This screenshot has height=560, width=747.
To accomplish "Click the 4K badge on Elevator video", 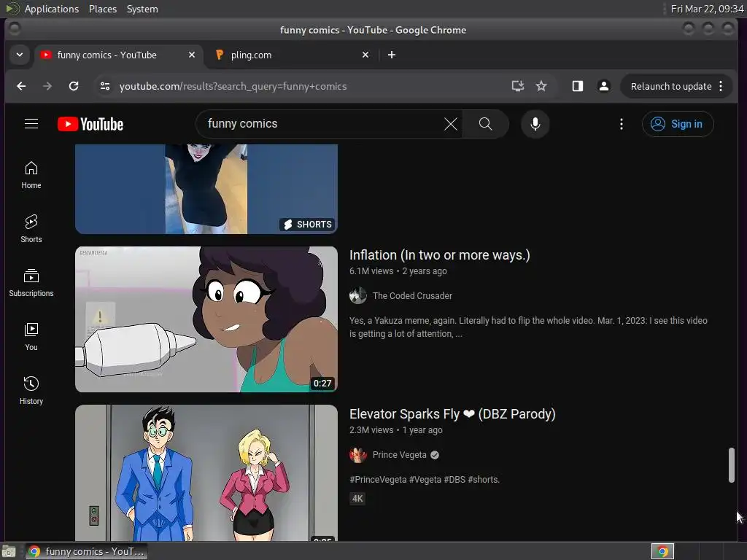I will click(357, 499).
